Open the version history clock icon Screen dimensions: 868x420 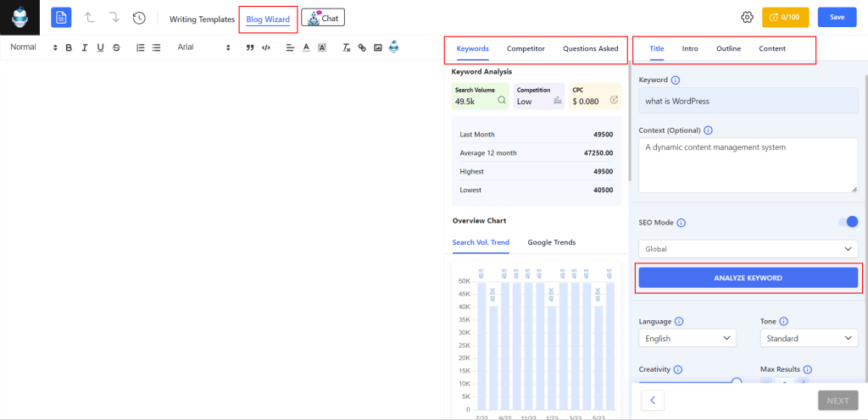tap(139, 18)
